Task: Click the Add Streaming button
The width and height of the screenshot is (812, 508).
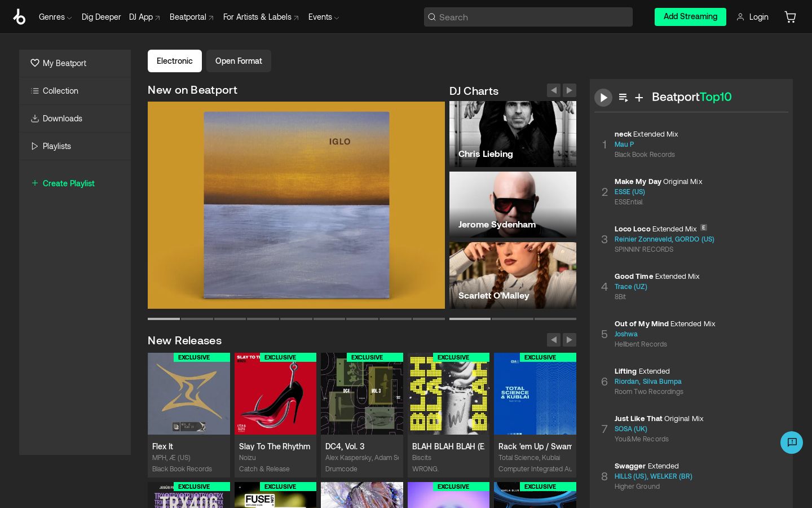Action: (690, 17)
